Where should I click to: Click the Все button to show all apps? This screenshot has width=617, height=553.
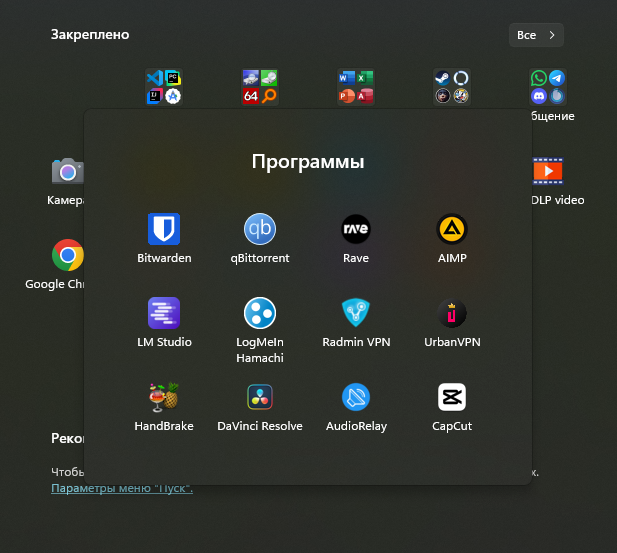coord(536,35)
